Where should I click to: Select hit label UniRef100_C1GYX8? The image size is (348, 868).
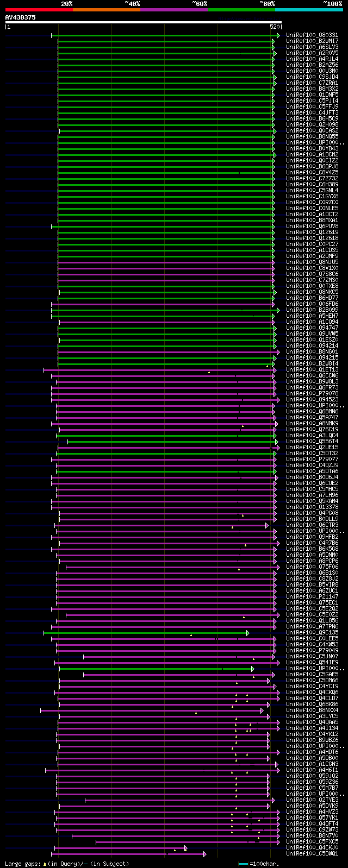click(312, 197)
